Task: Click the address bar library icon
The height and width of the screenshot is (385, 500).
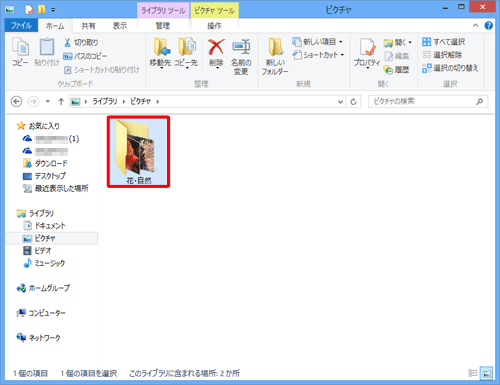Action: 75,101
